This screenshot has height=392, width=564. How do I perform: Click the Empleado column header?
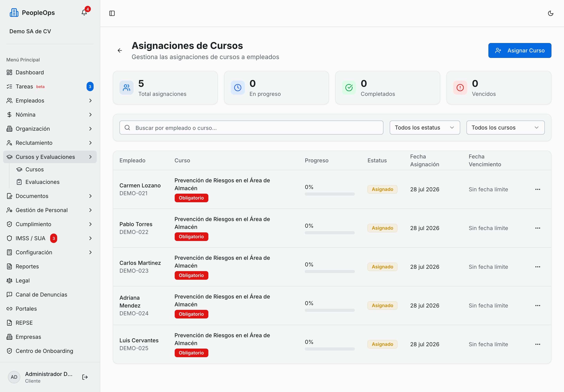[132, 160]
